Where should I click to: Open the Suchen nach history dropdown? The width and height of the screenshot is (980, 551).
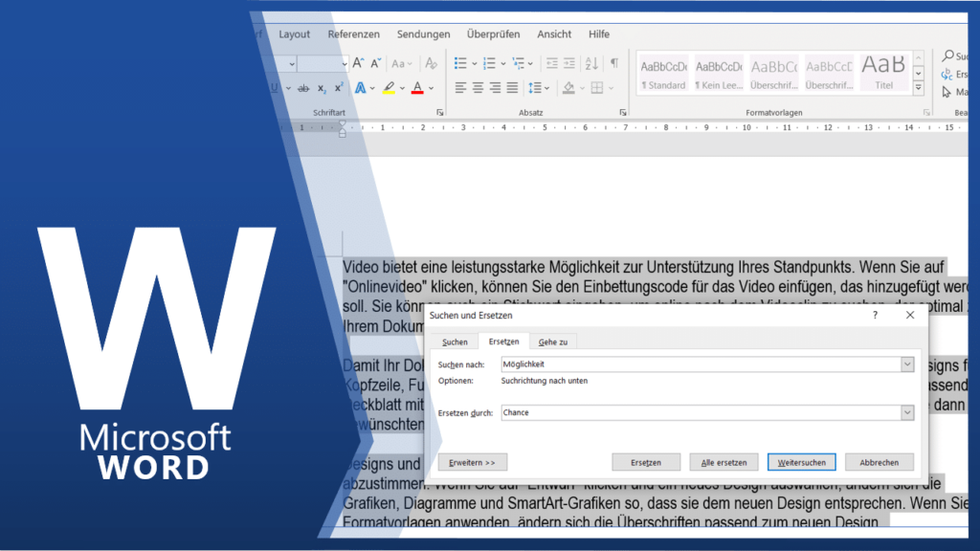point(907,364)
